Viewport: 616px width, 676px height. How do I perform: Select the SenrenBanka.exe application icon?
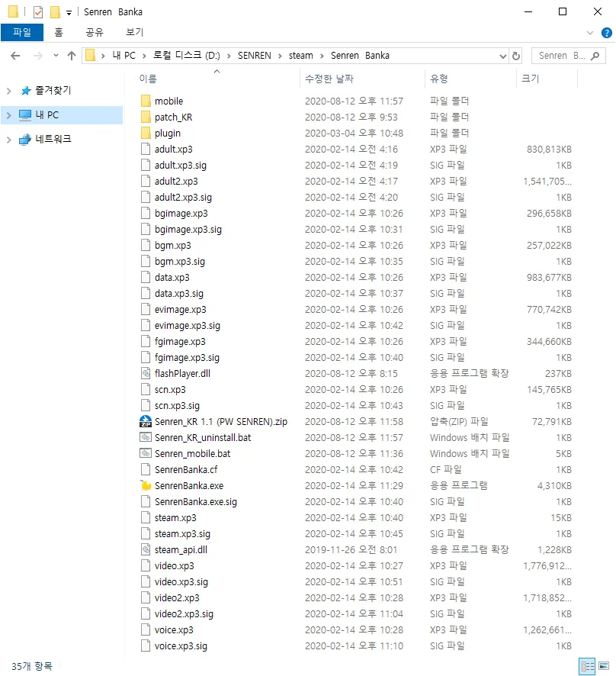146,485
